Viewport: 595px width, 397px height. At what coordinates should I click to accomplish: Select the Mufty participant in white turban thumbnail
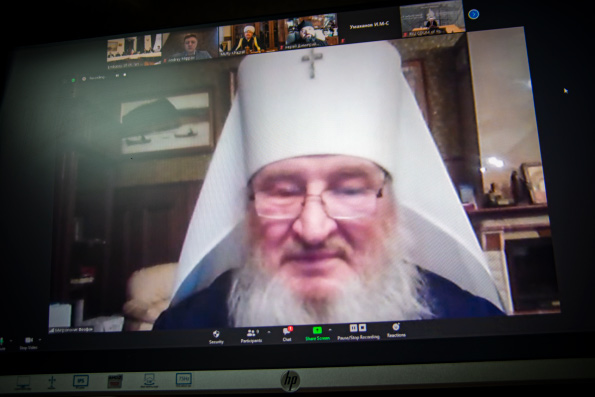pos(249,39)
